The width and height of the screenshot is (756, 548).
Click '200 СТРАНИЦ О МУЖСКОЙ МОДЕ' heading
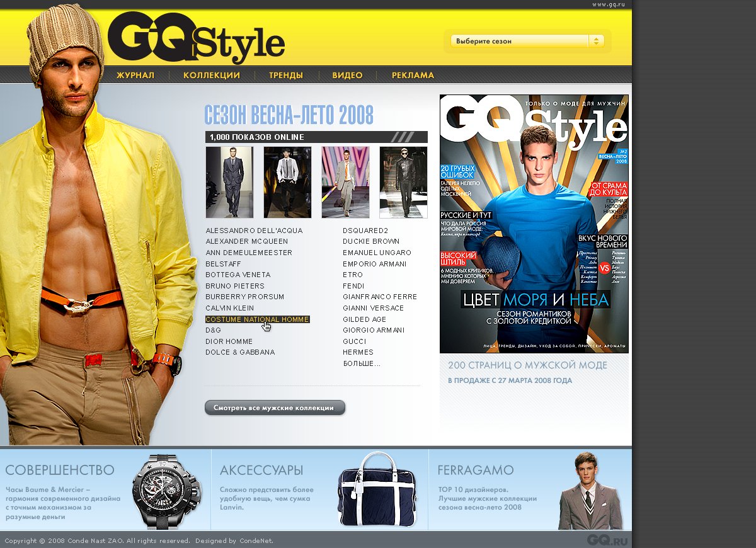click(528, 365)
